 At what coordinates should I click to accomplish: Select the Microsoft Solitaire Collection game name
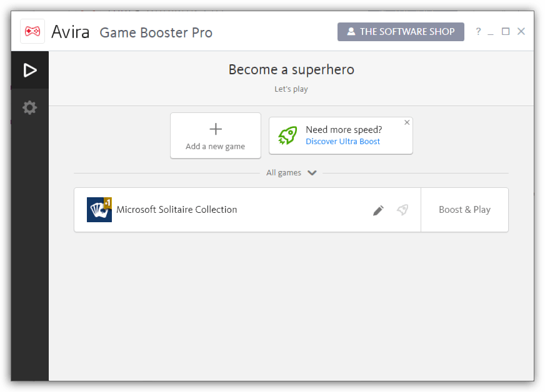(177, 210)
